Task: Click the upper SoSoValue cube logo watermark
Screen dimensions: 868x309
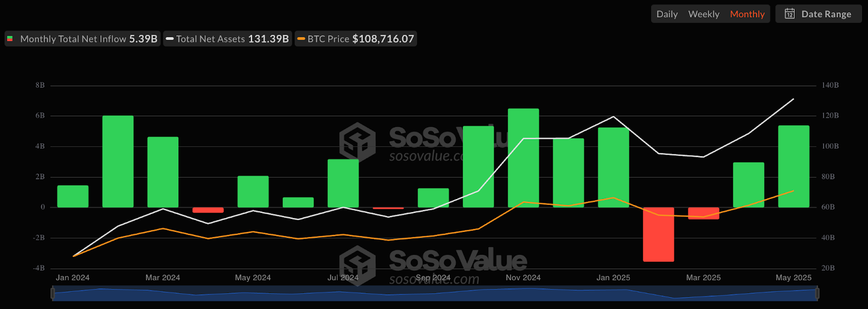Action: click(357, 142)
